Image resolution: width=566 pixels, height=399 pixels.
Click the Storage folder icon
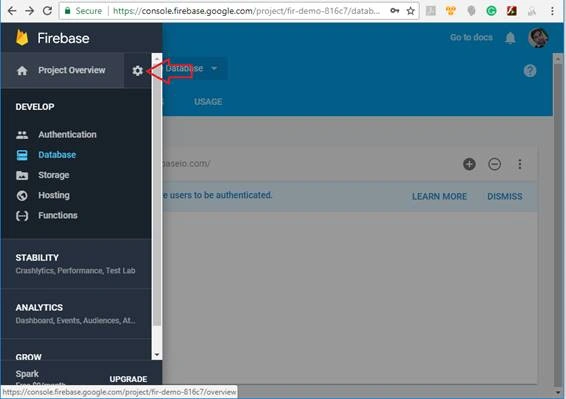click(22, 175)
